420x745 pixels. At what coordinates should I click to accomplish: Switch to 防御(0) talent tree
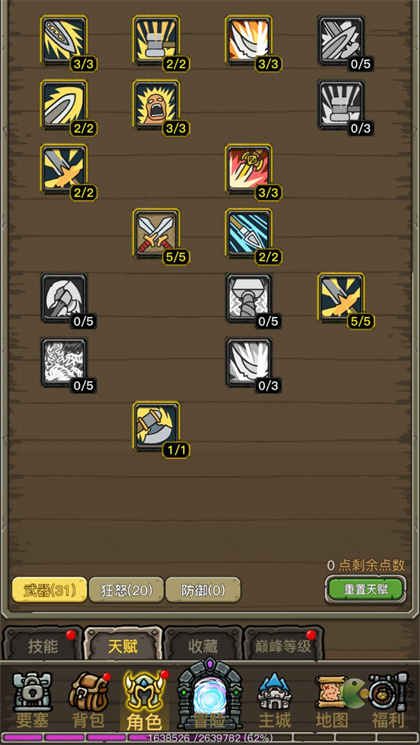pyautogui.click(x=203, y=590)
